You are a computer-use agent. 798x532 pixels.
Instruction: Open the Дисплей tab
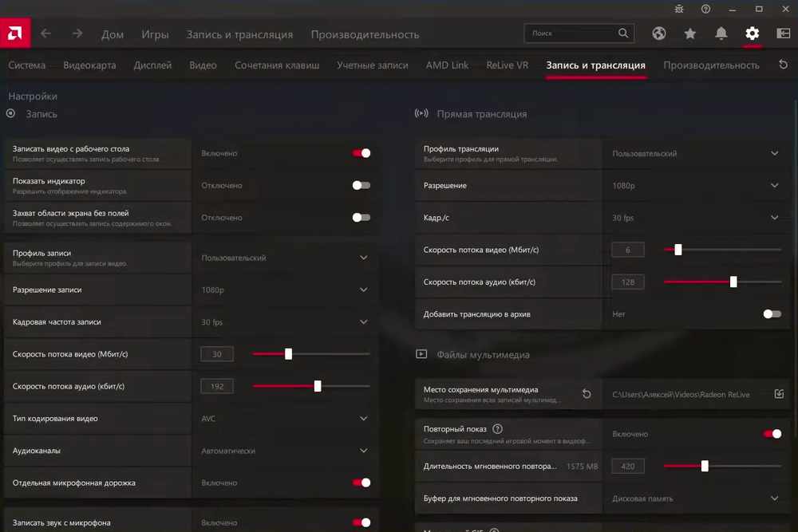tap(152, 65)
